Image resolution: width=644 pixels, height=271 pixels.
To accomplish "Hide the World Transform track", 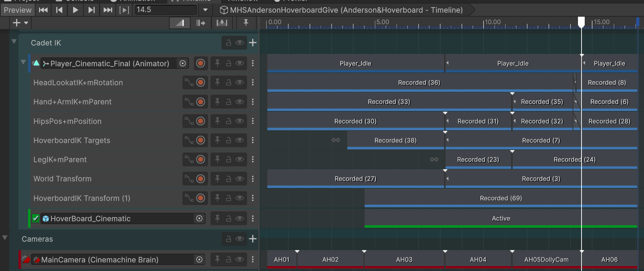I will coord(240,179).
